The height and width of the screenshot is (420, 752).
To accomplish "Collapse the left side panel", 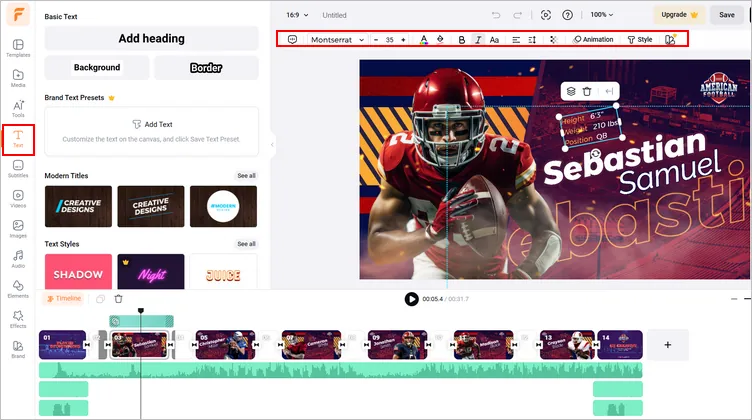I will tap(272, 144).
